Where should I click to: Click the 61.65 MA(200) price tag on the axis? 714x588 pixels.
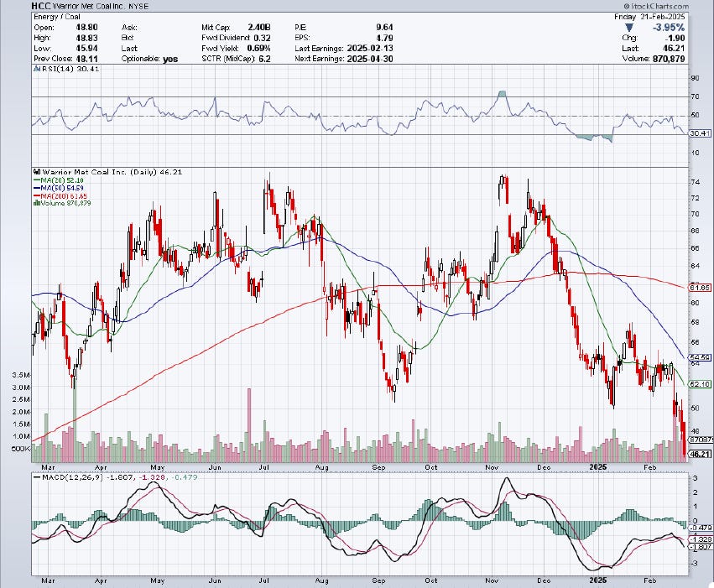pyautogui.click(x=701, y=288)
